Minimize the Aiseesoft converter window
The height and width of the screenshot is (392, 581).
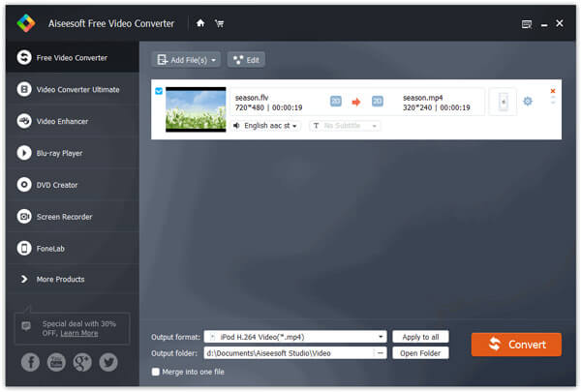pyautogui.click(x=544, y=25)
